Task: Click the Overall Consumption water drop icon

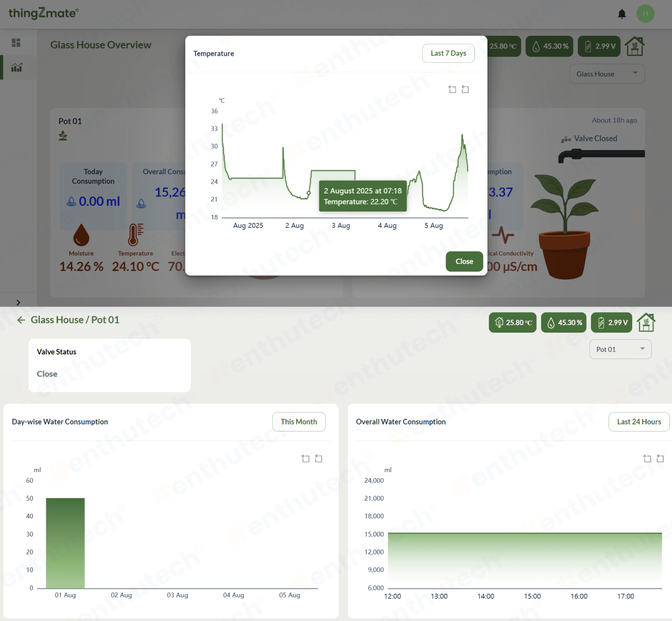Action: click(141, 203)
